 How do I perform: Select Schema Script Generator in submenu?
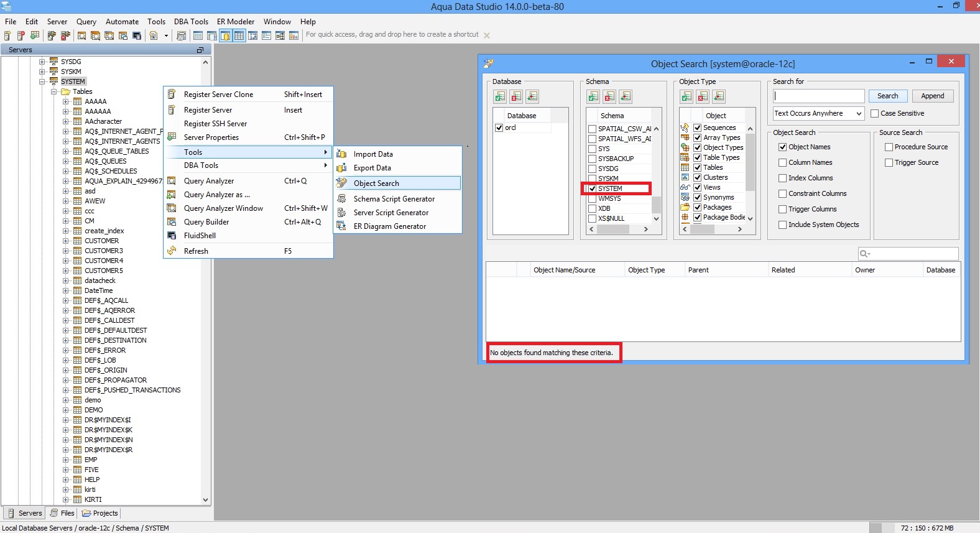398,199
